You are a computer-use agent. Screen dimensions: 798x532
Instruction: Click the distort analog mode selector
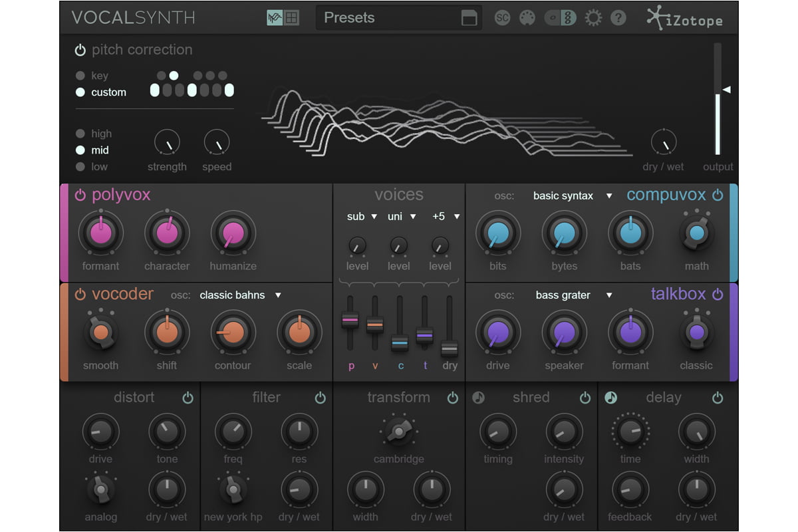coord(100,489)
